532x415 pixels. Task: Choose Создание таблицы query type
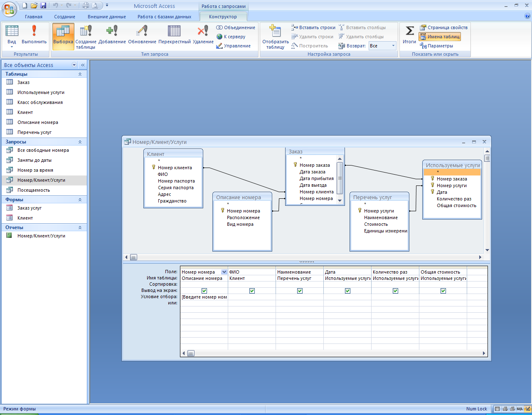coord(86,37)
